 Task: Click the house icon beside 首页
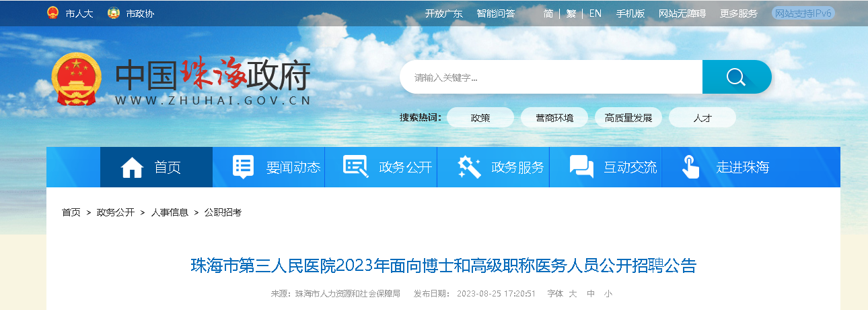coord(132,166)
